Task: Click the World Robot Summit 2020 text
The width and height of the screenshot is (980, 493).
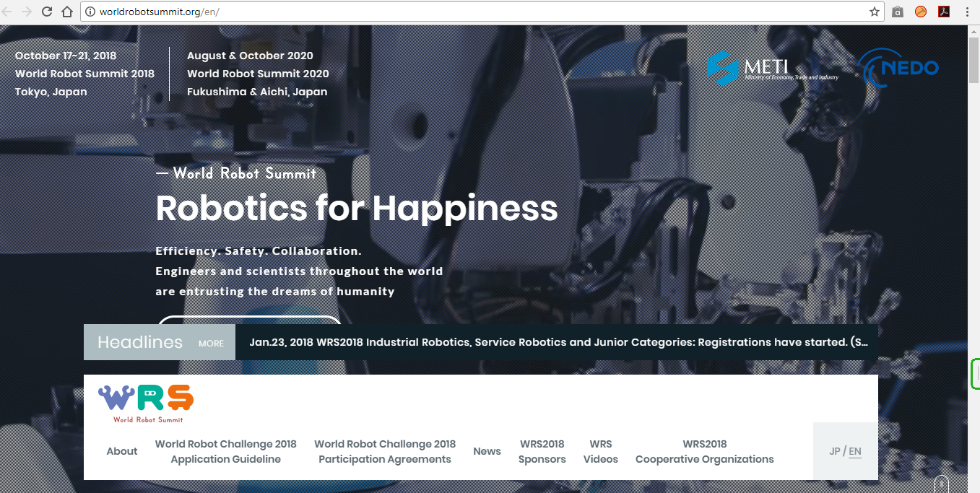Action: pyautogui.click(x=258, y=74)
